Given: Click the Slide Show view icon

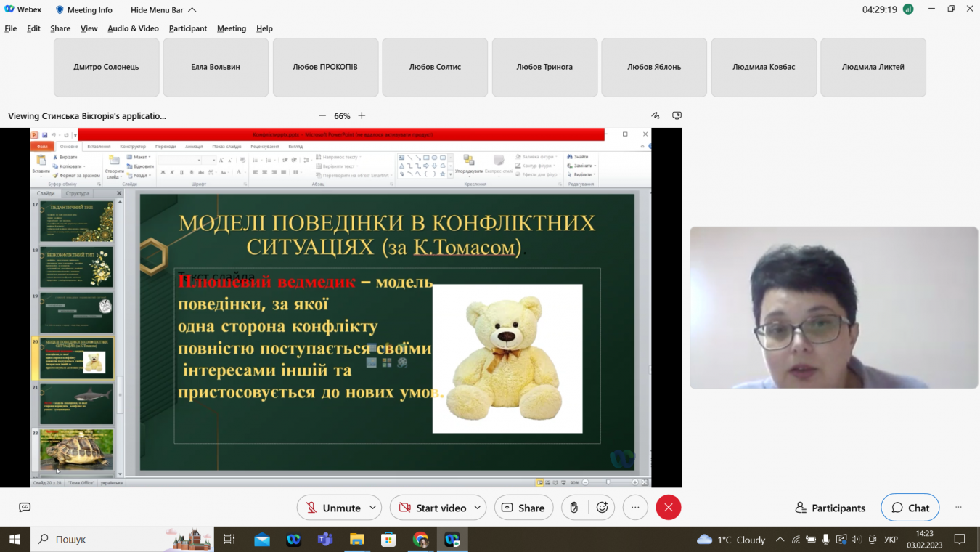Looking at the screenshot, I should [x=563, y=482].
